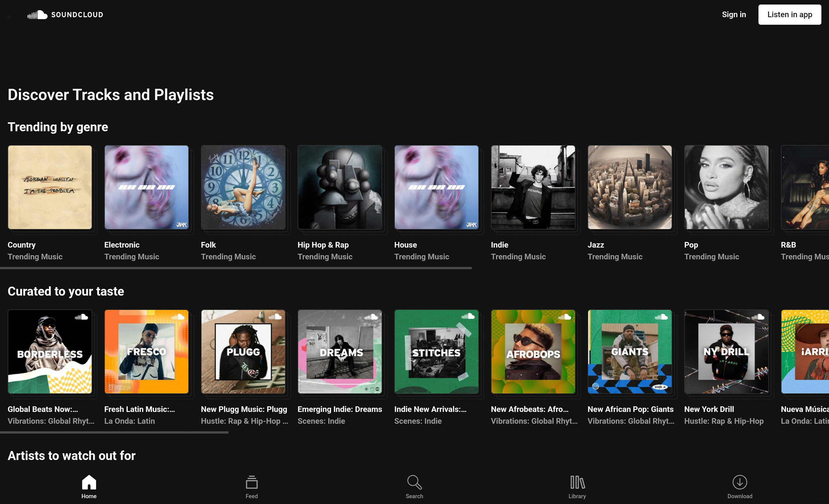The image size is (829, 504).
Task: Open the Home tab icon
Action: tap(89, 482)
